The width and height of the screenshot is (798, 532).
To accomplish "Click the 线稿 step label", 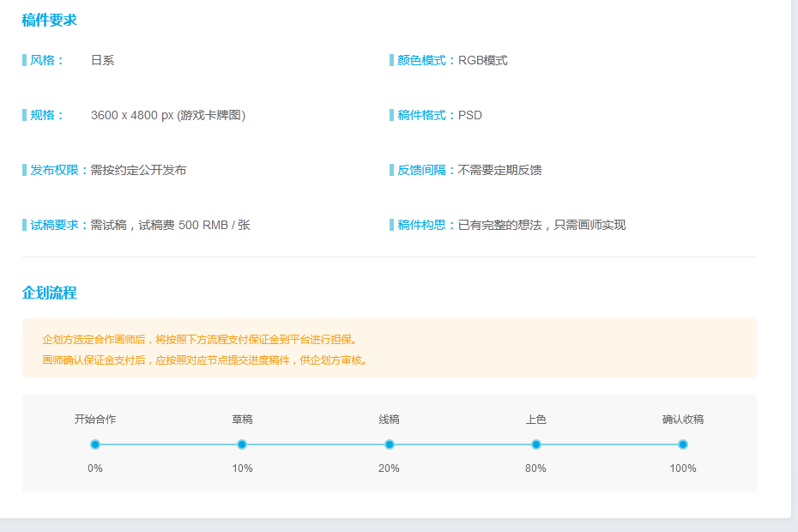I will point(390,420).
